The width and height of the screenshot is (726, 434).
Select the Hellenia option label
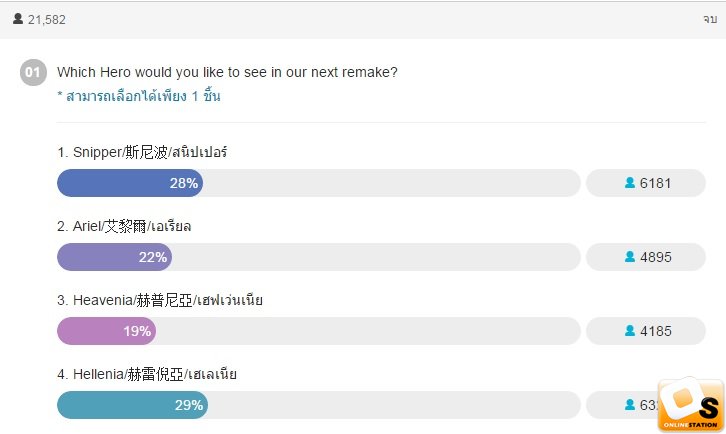pyautogui.click(x=147, y=374)
